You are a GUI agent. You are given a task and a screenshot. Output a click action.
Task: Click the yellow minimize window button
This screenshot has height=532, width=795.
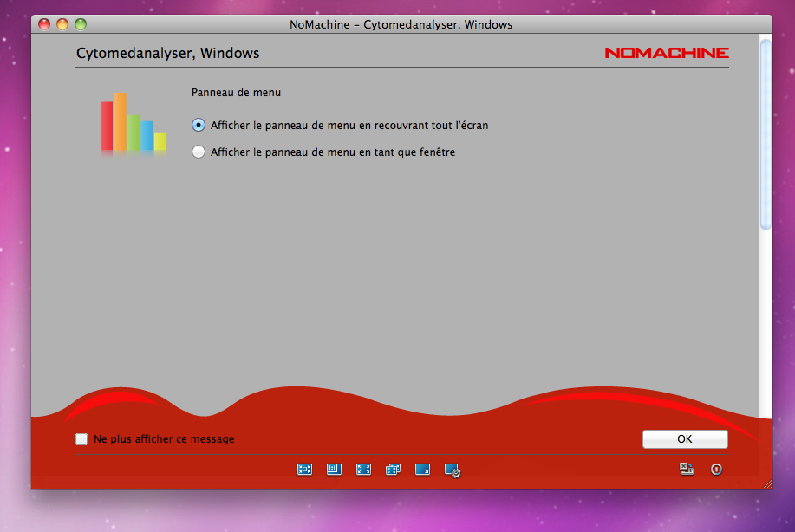[x=62, y=23]
